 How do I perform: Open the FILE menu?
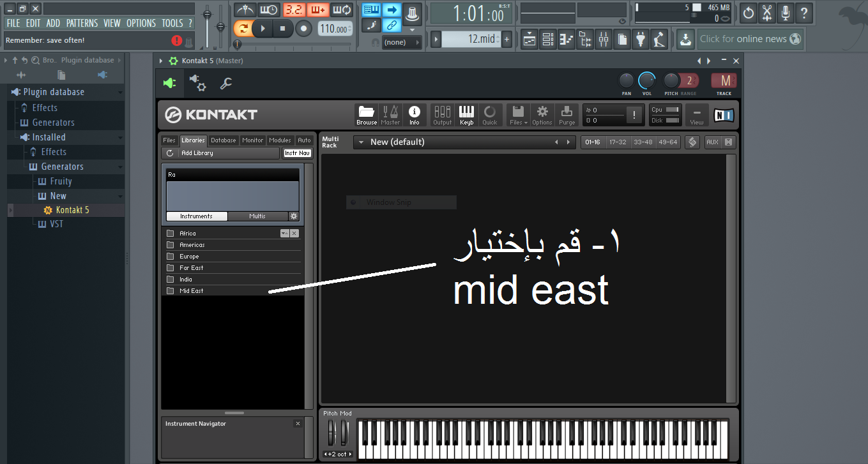coord(13,23)
